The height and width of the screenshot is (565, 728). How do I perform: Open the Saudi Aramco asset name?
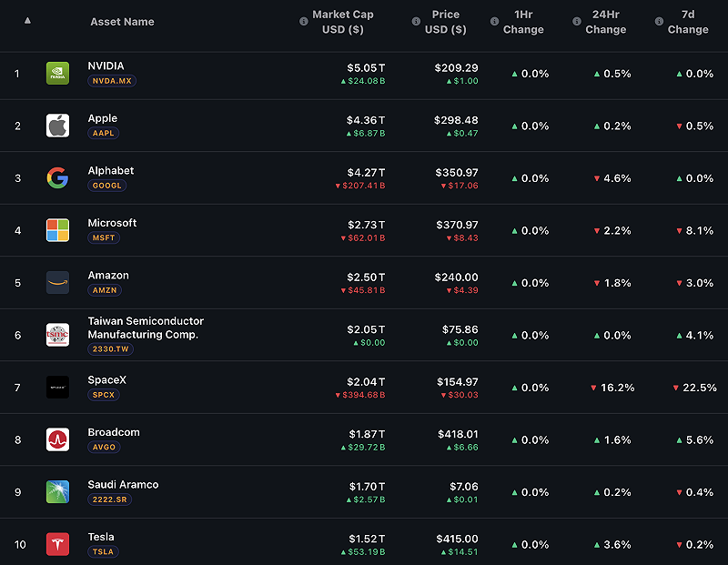(x=123, y=485)
